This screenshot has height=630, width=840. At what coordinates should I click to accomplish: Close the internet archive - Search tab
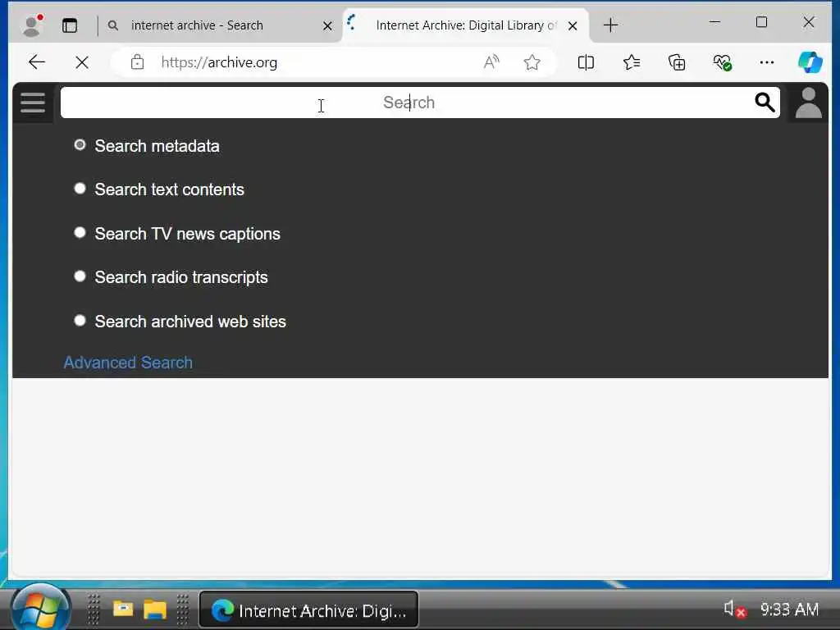[327, 25]
